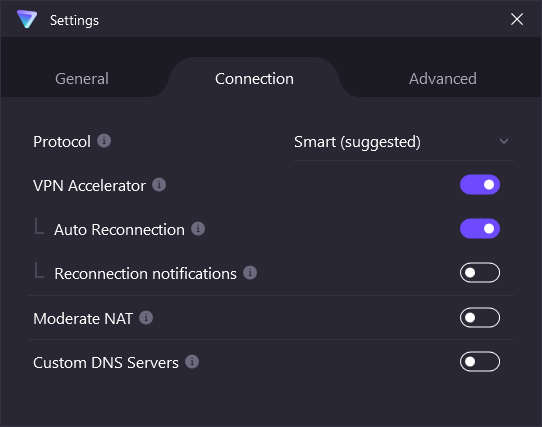
Task: Select the Connection tab
Action: pos(254,78)
